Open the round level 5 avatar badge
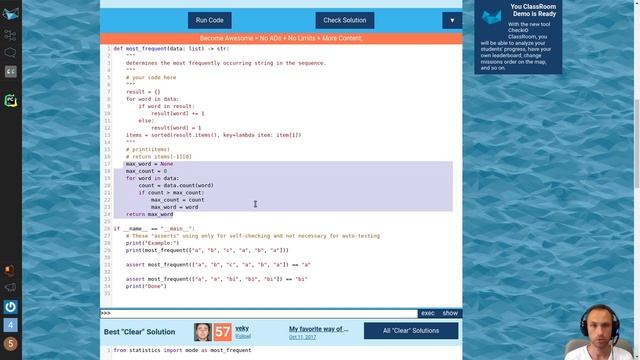The width and height of the screenshot is (640, 360). (x=11, y=344)
